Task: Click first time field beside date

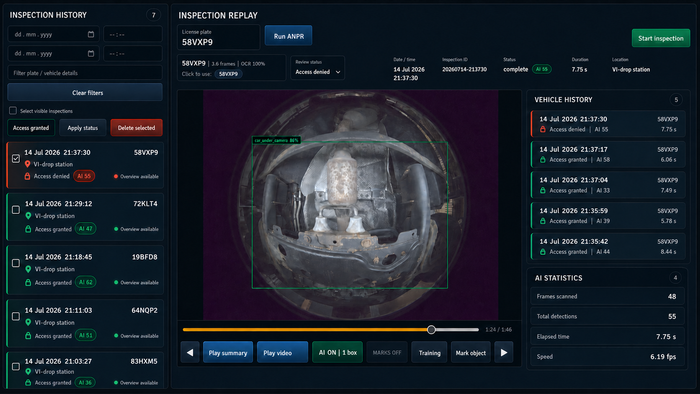Action: tap(133, 34)
